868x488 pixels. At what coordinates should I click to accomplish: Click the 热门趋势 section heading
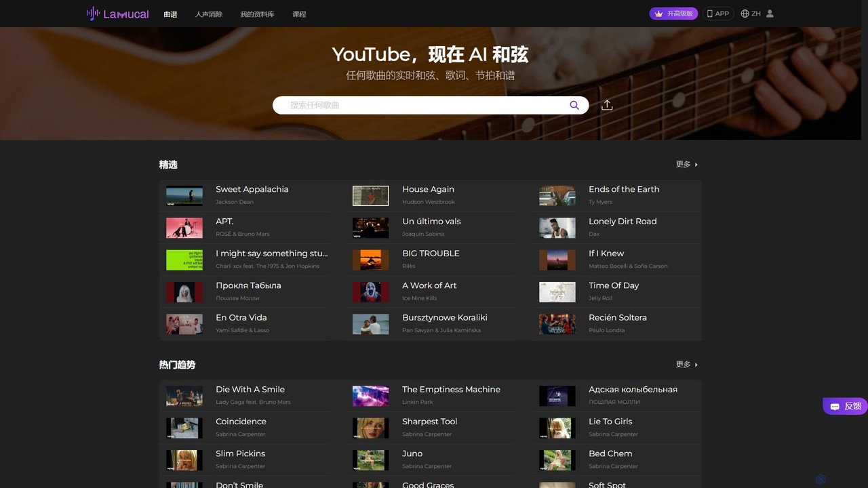pyautogui.click(x=177, y=364)
